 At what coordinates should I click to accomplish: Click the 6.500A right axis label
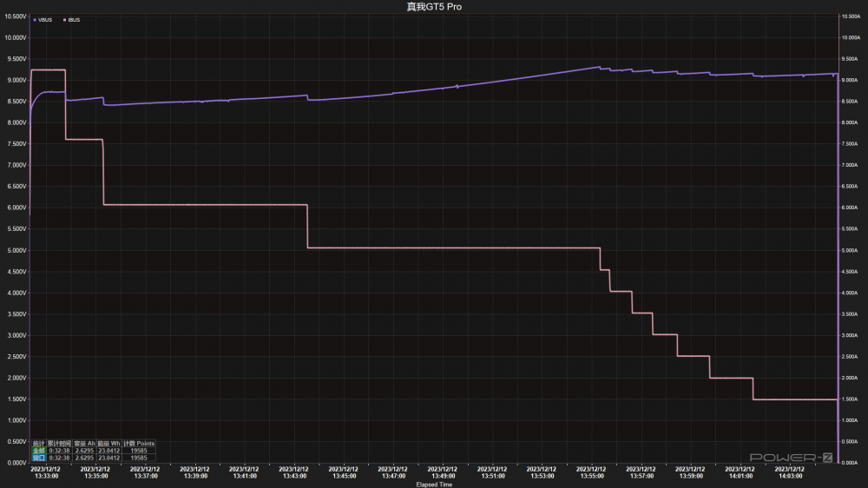pyautogui.click(x=850, y=187)
